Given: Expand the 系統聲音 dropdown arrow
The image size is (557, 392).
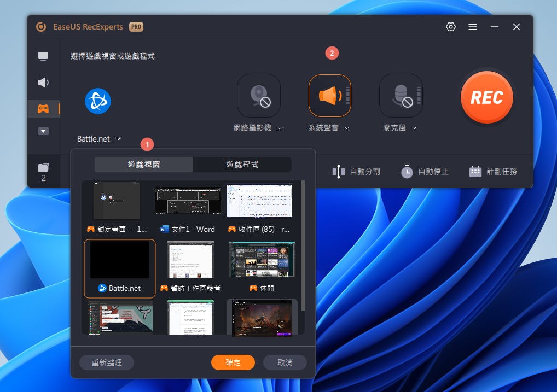Looking at the screenshot, I should 347,128.
